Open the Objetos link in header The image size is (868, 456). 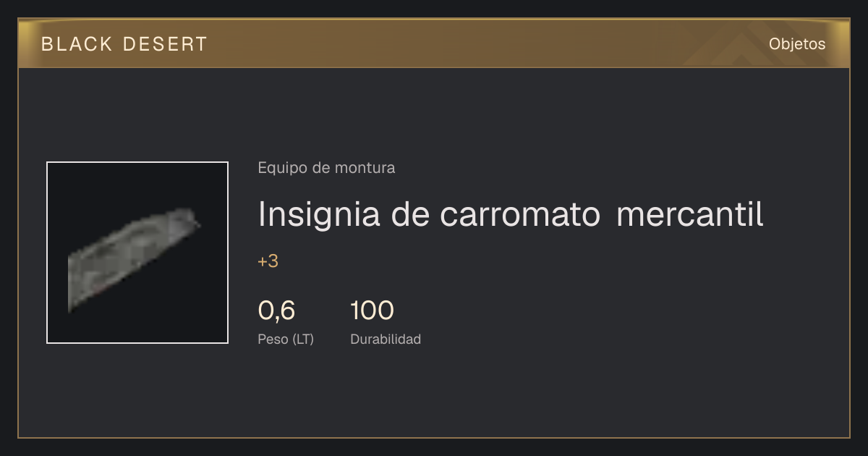pos(797,43)
